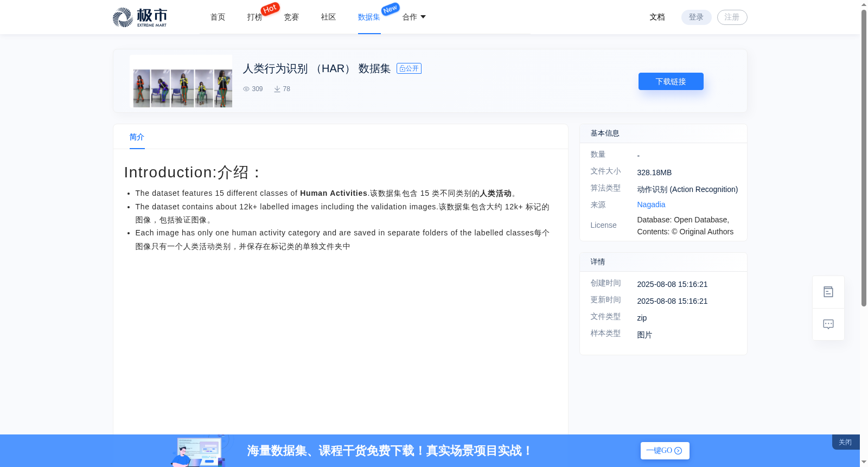This screenshot has height=467, width=868.
Task: Go to 竞赛 competitions page
Action: 291,17
